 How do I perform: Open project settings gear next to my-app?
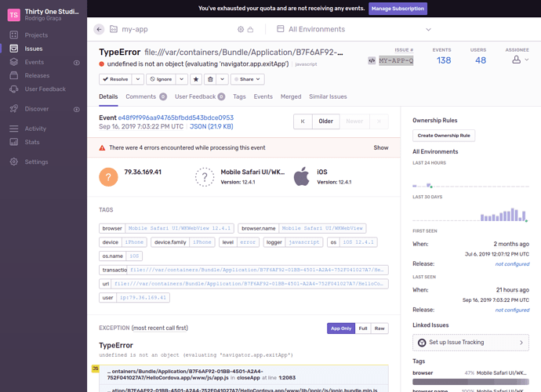point(241,29)
